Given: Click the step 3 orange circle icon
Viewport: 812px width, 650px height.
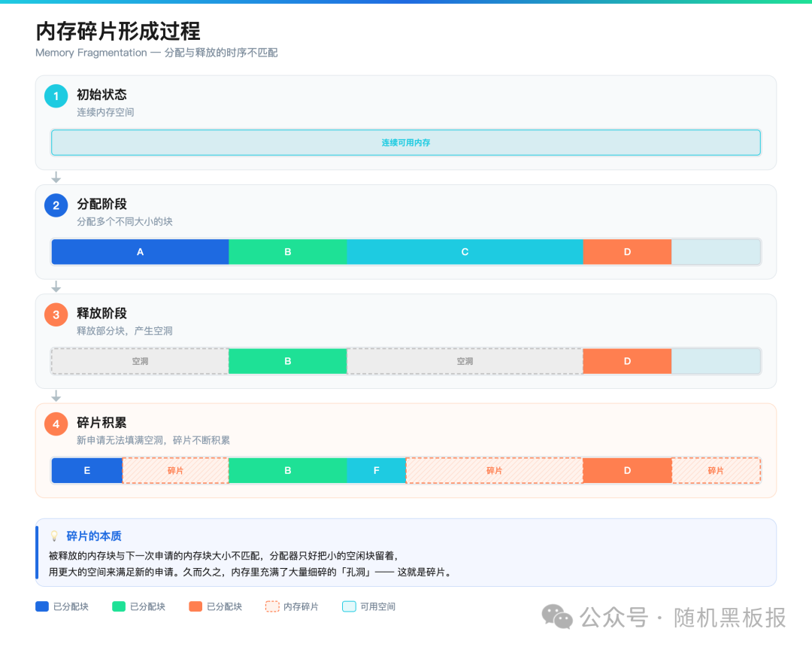Looking at the screenshot, I should (x=56, y=314).
